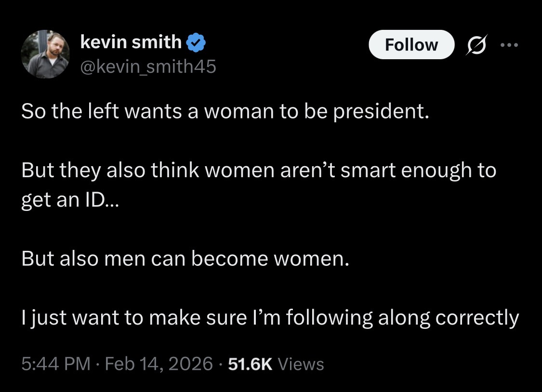
Task: Click the blue verified checkmark badge
Action: (x=196, y=43)
